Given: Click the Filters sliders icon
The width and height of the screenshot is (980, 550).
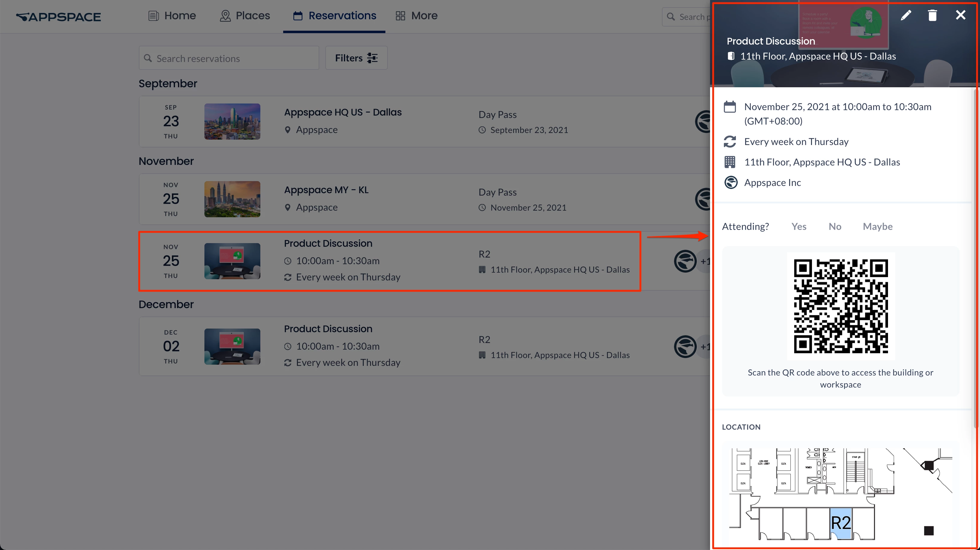Looking at the screenshot, I should 372,58.
